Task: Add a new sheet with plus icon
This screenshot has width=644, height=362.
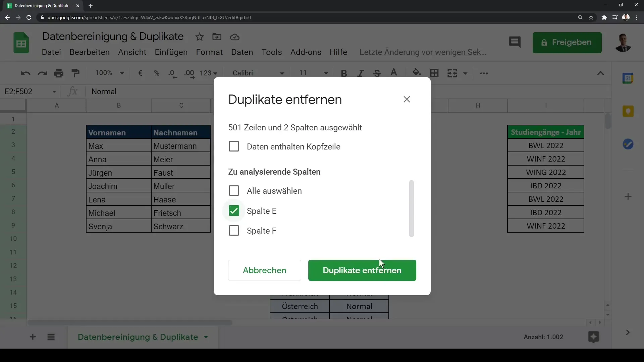Action: (x=33, y=337)
